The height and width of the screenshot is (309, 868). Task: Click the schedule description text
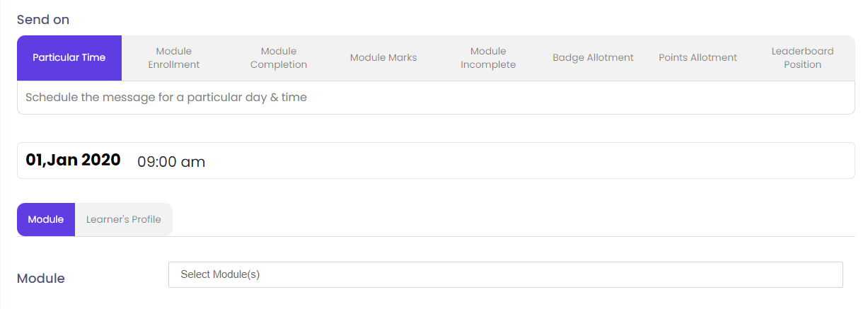[x=166, y=98]
